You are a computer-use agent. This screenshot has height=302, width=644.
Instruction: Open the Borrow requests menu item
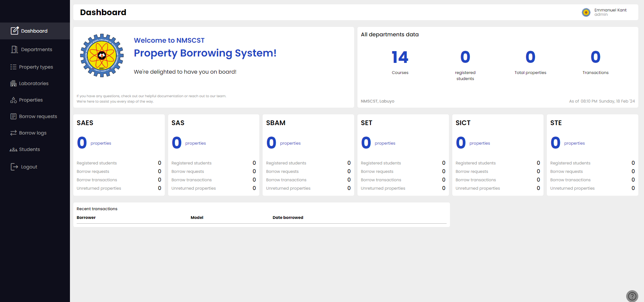click(x=38, y=116)
